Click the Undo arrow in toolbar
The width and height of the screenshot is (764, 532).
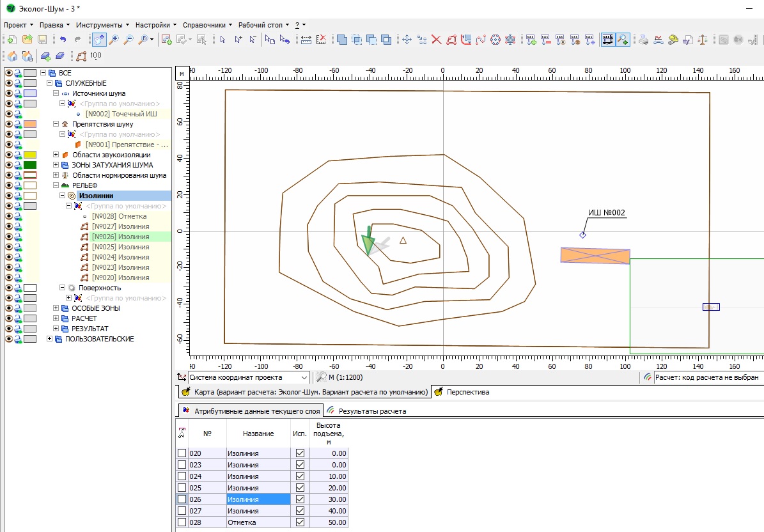(x=63, y=40)
